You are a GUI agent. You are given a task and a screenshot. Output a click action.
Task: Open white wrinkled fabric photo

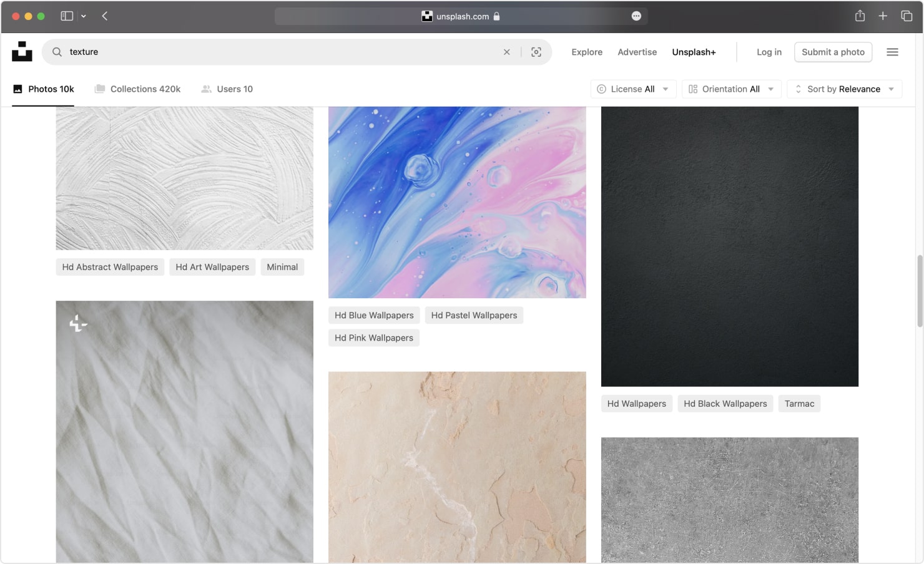point(184,432)
